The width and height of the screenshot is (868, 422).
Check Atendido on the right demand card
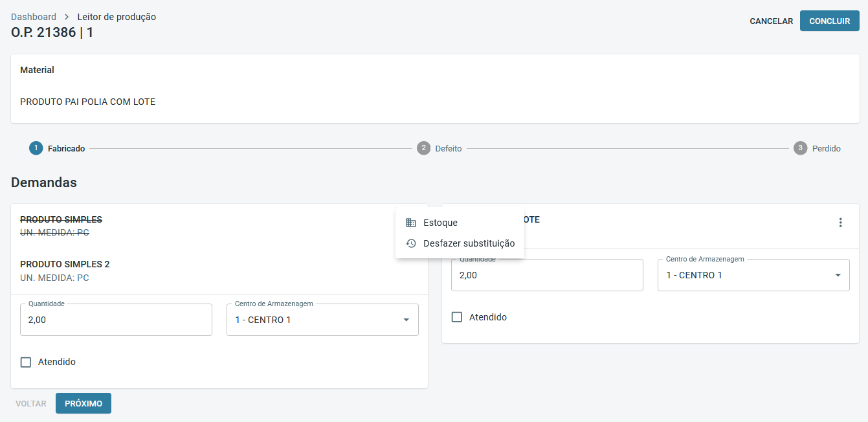(457, 317)
